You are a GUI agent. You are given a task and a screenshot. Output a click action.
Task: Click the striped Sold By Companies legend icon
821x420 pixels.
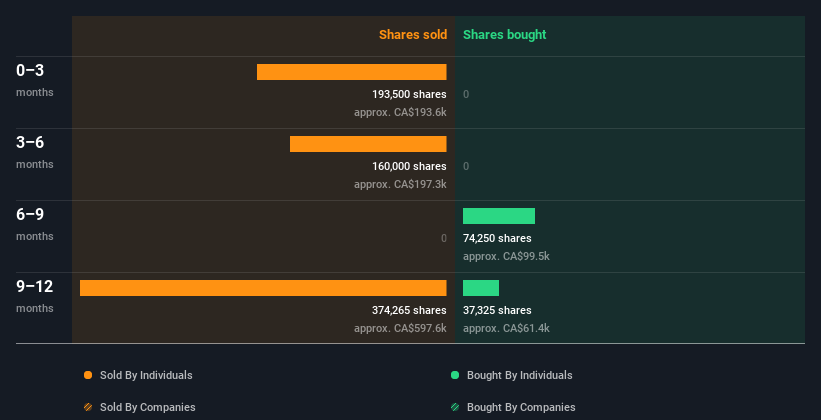88,407
